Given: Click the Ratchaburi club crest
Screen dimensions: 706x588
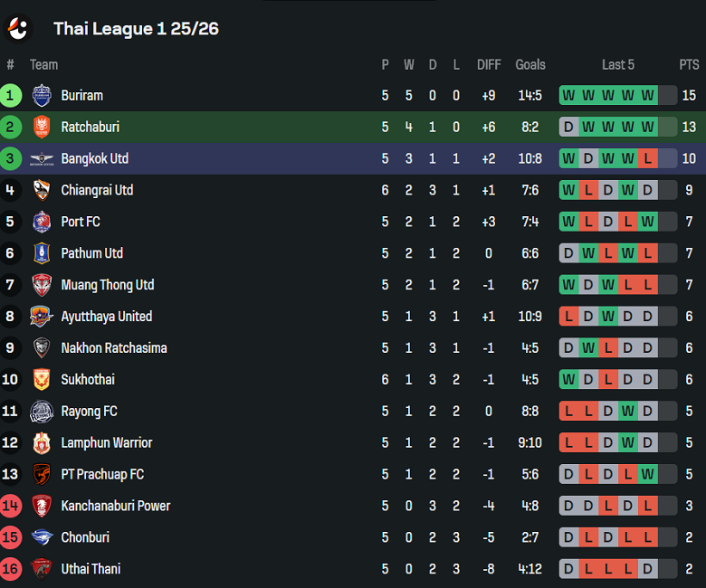Looking at the screenshot, I should click(42, 127).
